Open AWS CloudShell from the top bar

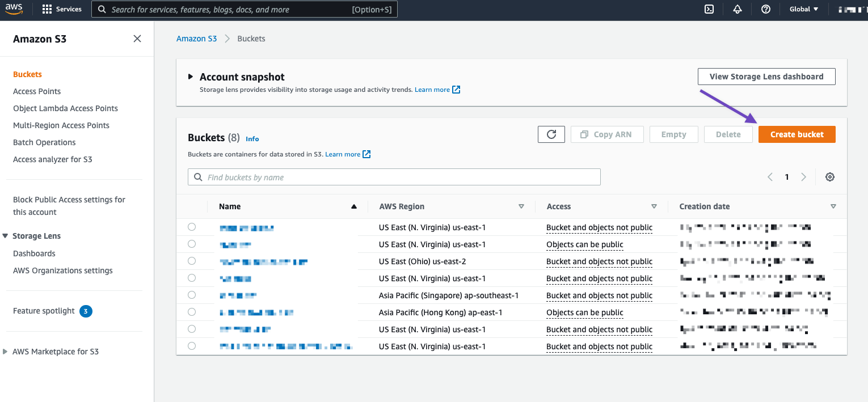point(709,9)
